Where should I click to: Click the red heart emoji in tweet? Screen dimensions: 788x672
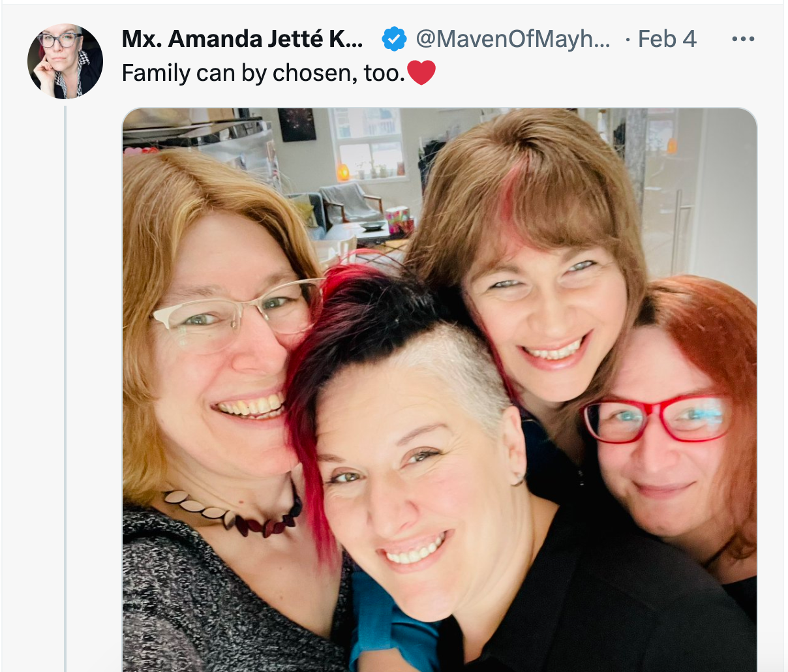point(421,72)
